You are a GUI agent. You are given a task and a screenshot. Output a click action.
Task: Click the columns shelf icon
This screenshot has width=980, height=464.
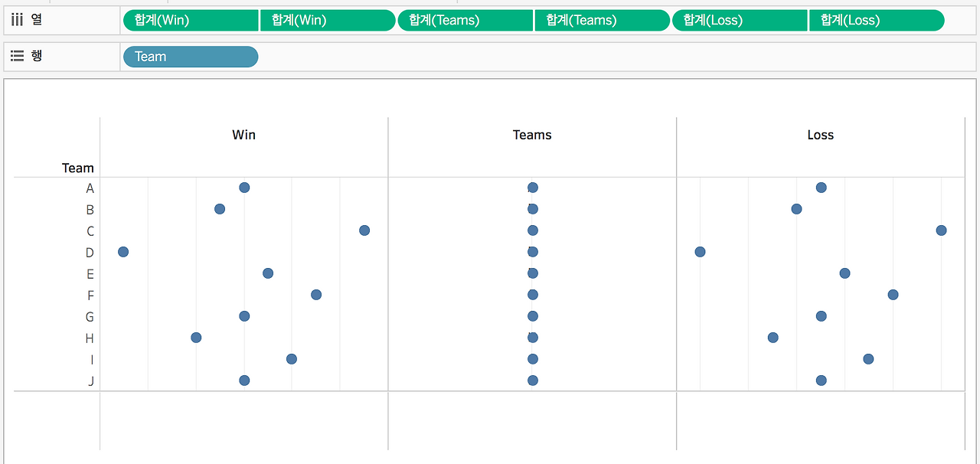(x=18, y=20)
